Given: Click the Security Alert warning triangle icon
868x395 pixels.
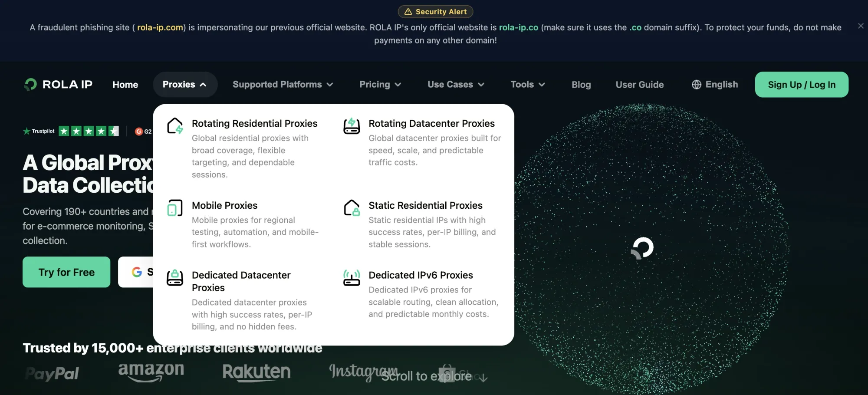Looking at the screenshot, I should pyautogui.click(x=408, y=12).
